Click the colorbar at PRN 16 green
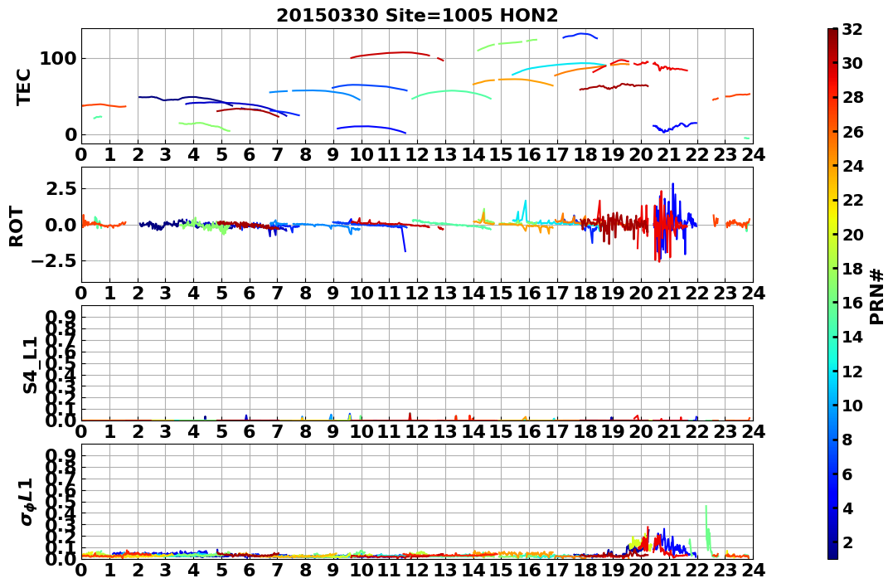Viewport: 893px width, 588px height. tap(832, 303)
